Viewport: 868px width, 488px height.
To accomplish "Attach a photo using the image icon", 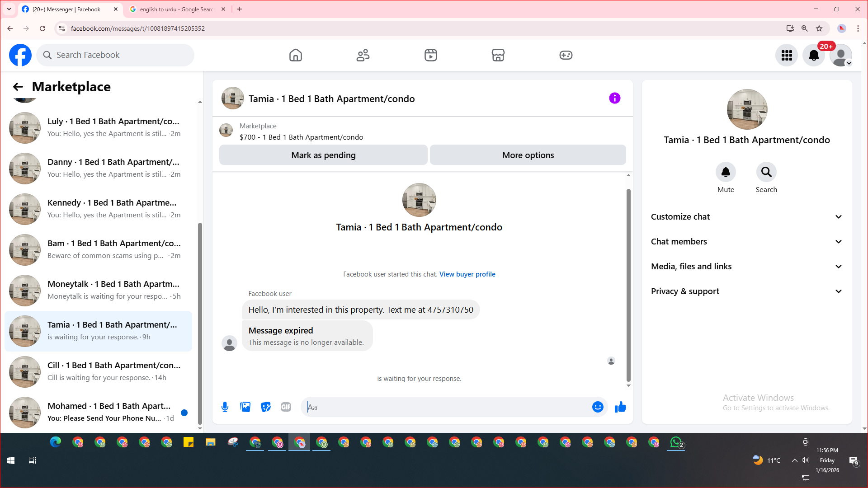I will (x=245, y=407).
